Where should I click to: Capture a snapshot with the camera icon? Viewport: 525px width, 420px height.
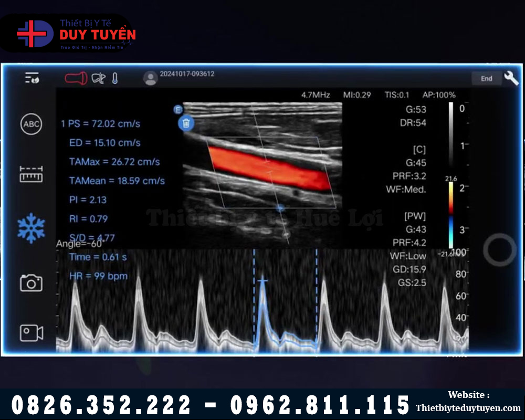31,283
